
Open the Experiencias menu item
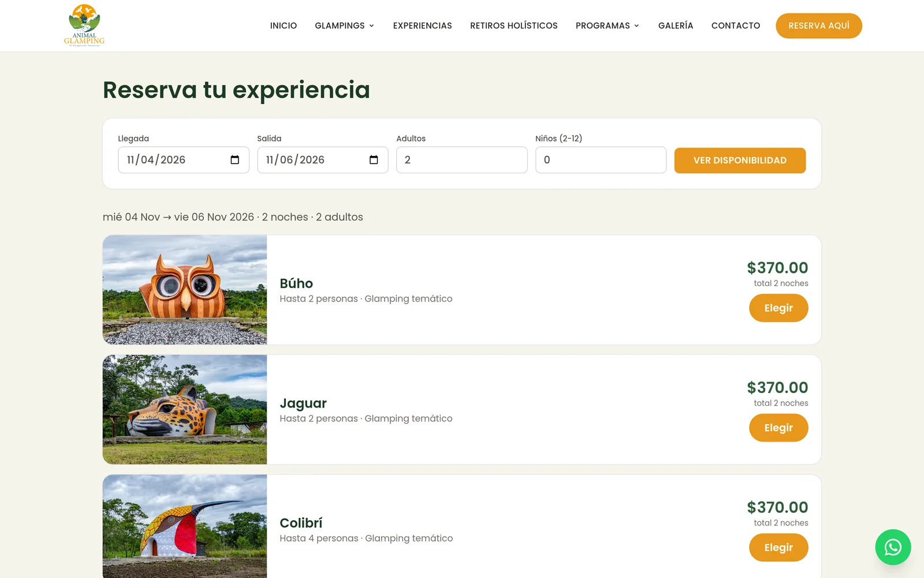423,25
